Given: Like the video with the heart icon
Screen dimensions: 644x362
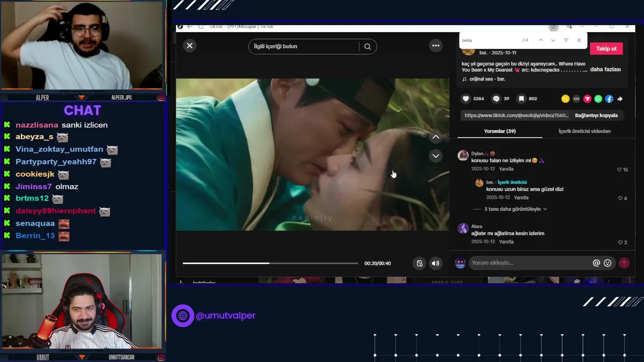Looking at the screenshot, I should 466,99.
